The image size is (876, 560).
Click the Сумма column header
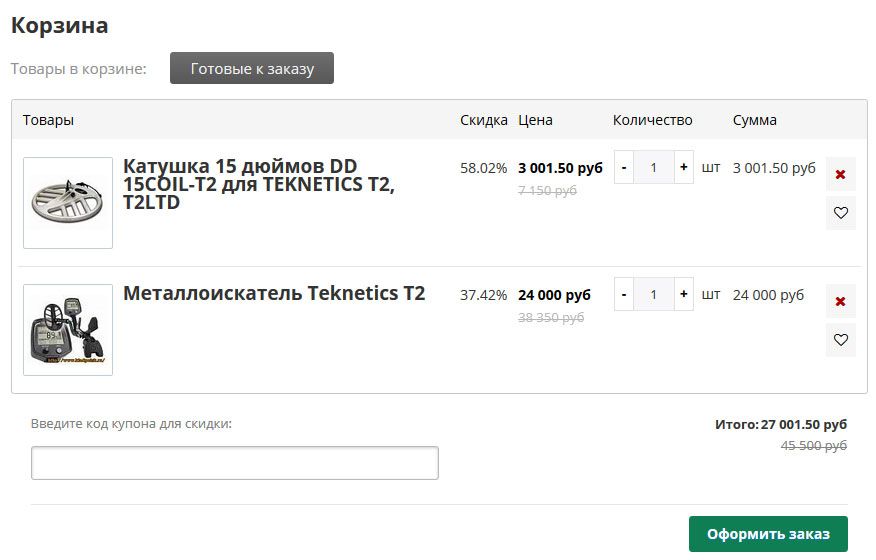point(755,120)
